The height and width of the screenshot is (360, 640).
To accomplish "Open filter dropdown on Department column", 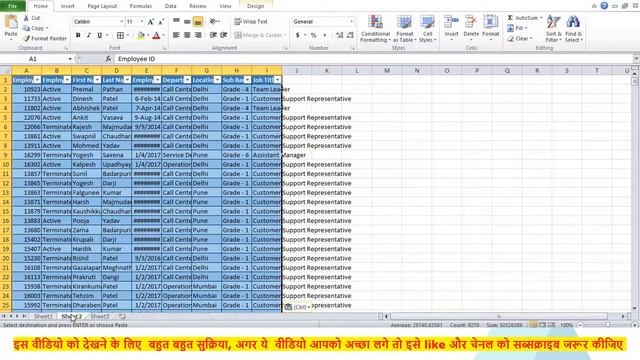I will (x=187, y=80).
